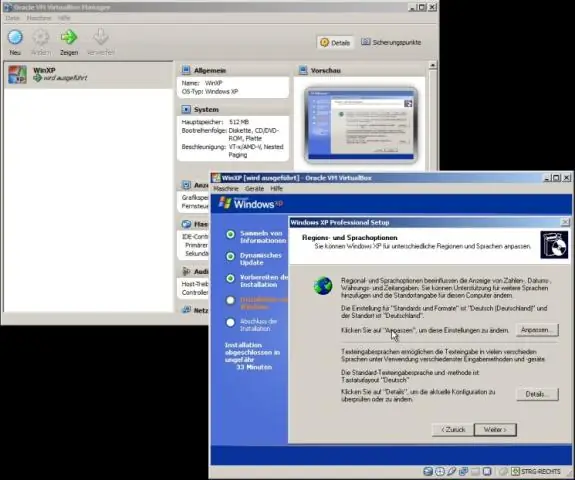Click the Allgemein section icon
The image size is (575, 480).
[x=186, y=70]
